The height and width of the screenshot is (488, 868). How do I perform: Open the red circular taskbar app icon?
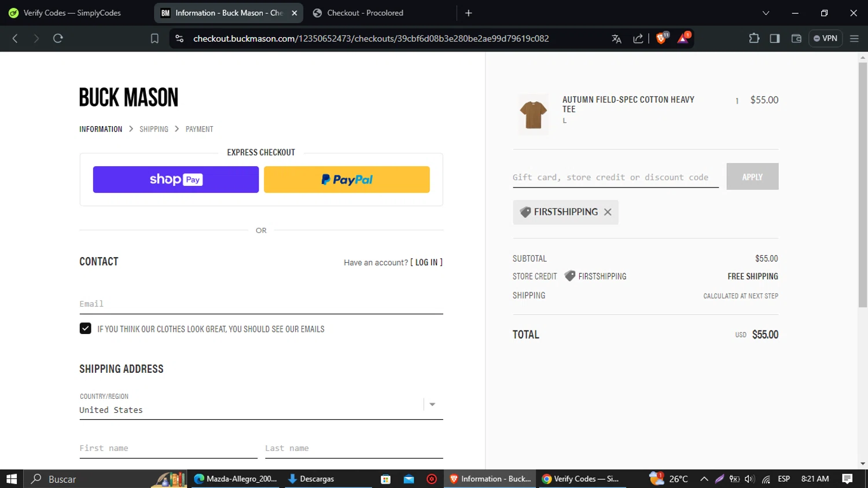[432, 479]
